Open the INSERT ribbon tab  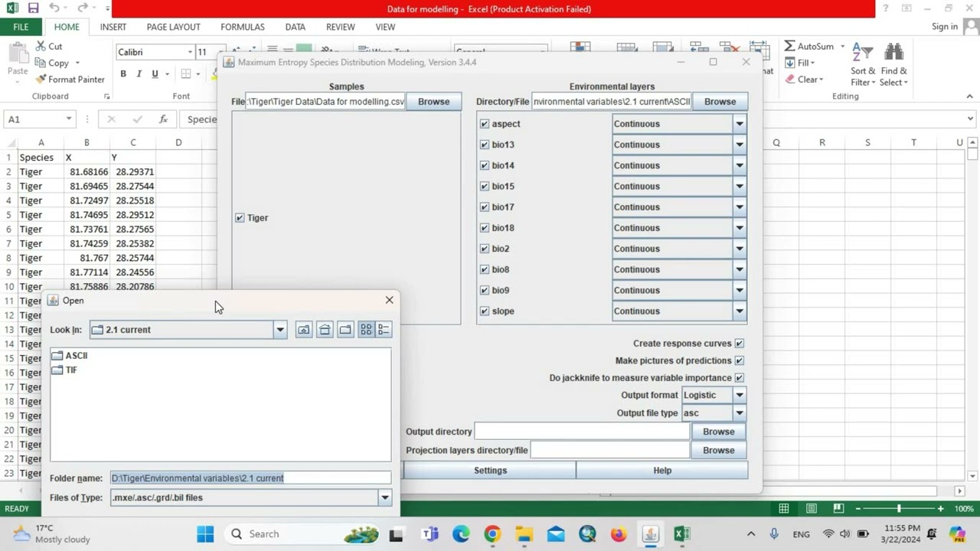[x=113, y=27]
